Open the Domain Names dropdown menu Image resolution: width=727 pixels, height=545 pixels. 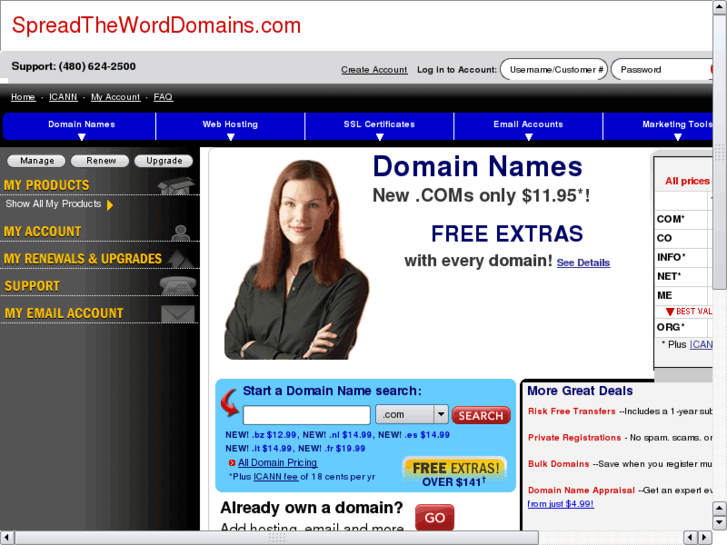tap(80, 127)
